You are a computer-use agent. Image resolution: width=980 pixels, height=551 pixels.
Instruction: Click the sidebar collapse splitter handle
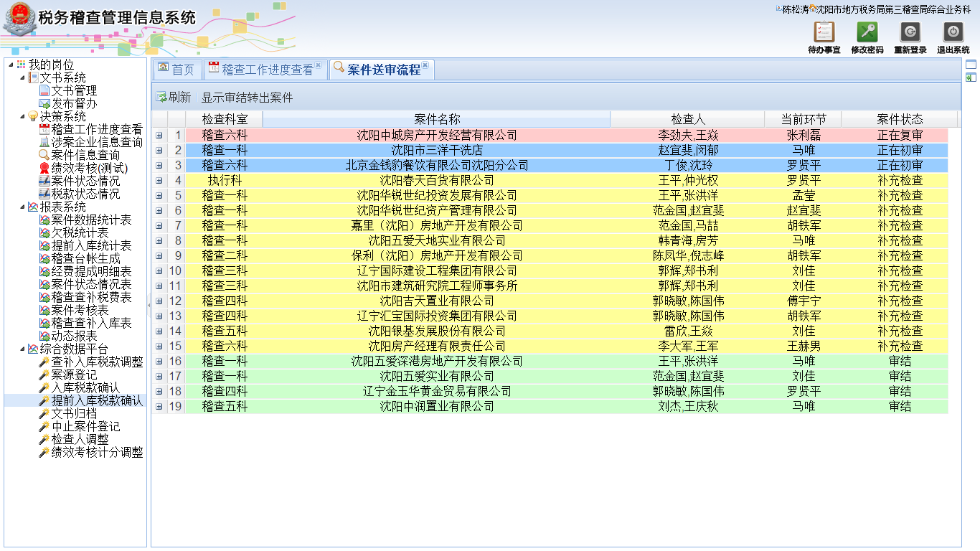(149, 306)
